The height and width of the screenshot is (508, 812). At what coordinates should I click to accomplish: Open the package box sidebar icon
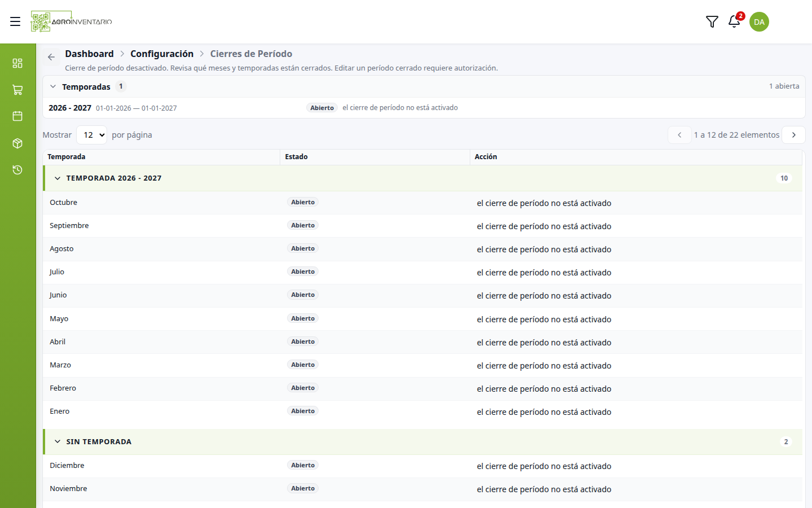coord(17,143)
